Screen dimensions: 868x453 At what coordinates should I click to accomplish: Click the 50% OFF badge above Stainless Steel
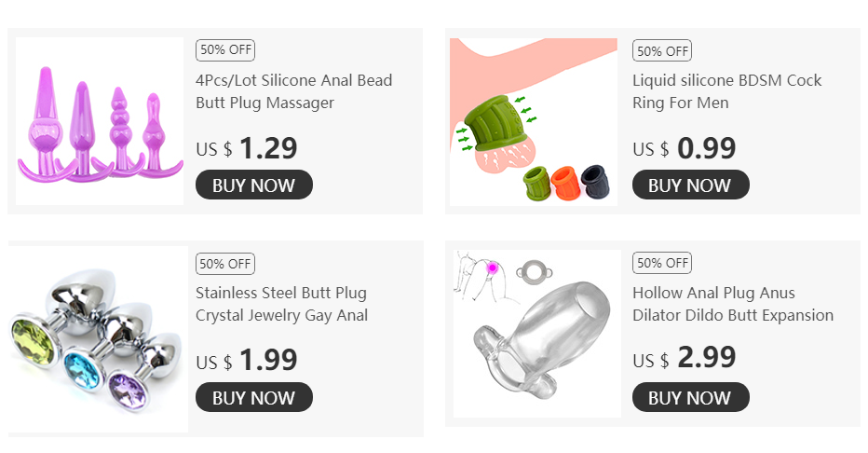[224, 263]
